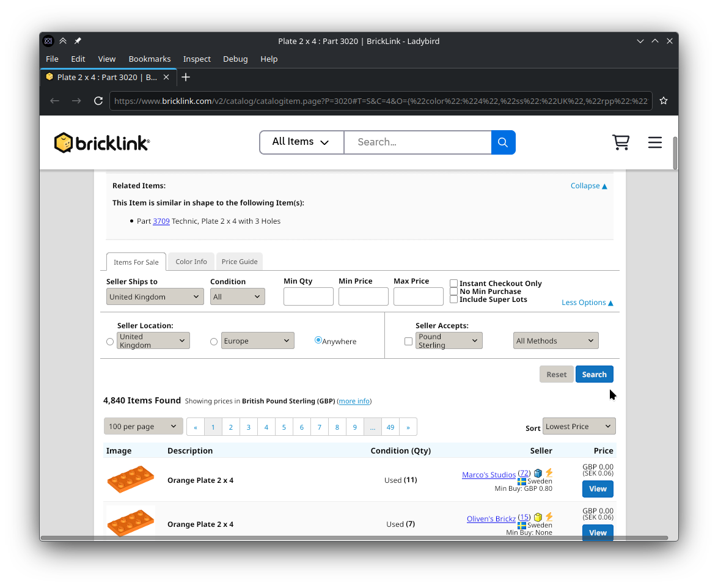718x588 pixels.
Task: Go back in browser history
Action: [x=54, y=101]
